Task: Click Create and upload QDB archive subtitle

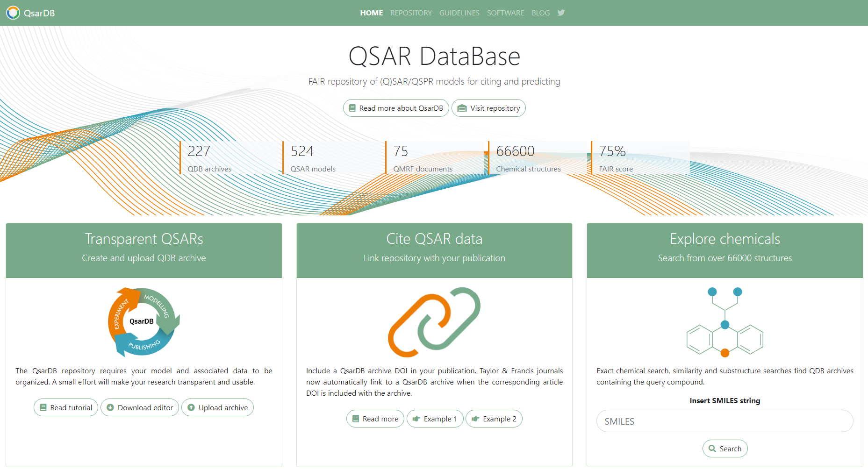Action: point(144,258)
